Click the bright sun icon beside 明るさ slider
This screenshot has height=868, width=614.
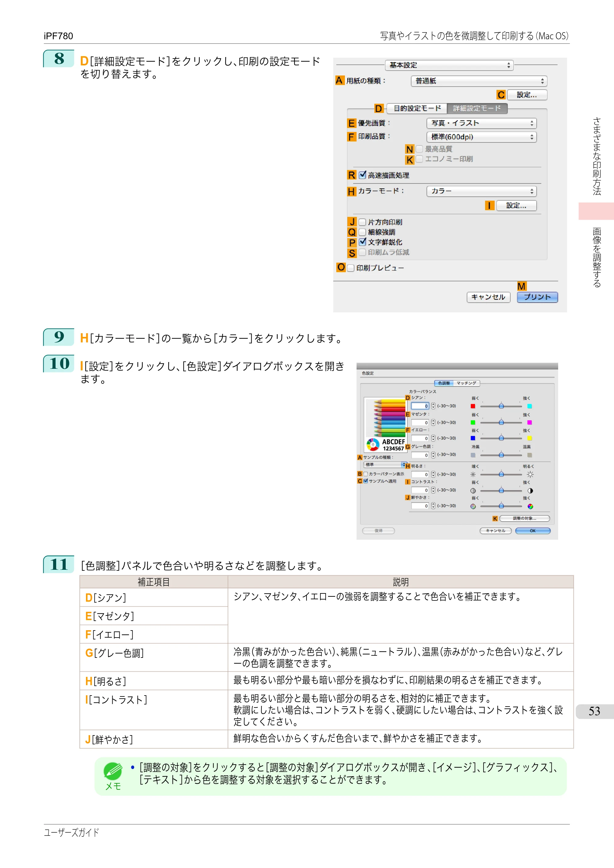pyautogui.click(x=530, y=474)
